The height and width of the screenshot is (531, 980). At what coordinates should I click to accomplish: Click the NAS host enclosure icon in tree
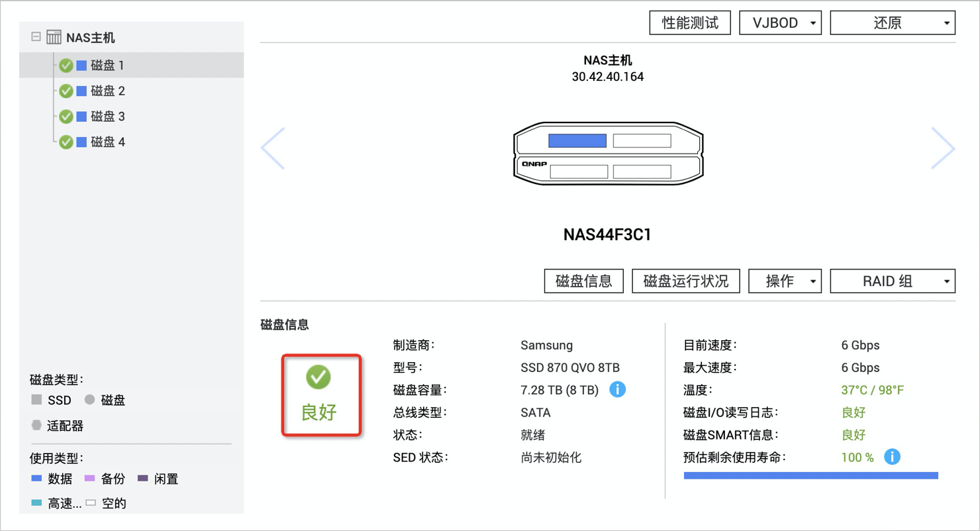pyautogui.click(x=54, y=38)
